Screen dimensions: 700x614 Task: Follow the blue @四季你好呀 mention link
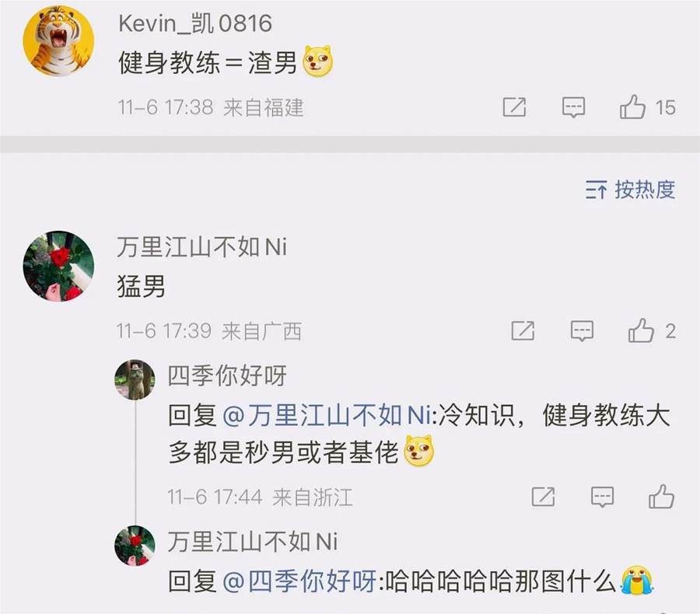point(299,581)
